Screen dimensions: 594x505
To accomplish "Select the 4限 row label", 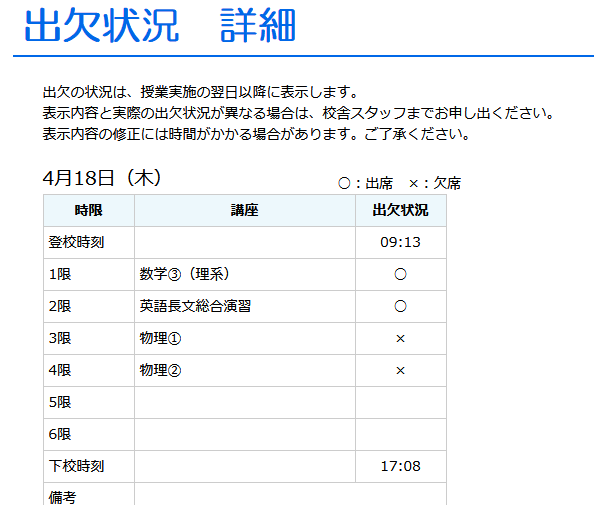I will coord(60,370).
